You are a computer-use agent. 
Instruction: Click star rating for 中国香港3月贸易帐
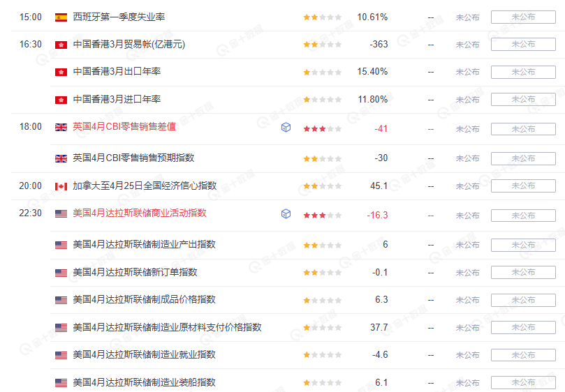322,45
